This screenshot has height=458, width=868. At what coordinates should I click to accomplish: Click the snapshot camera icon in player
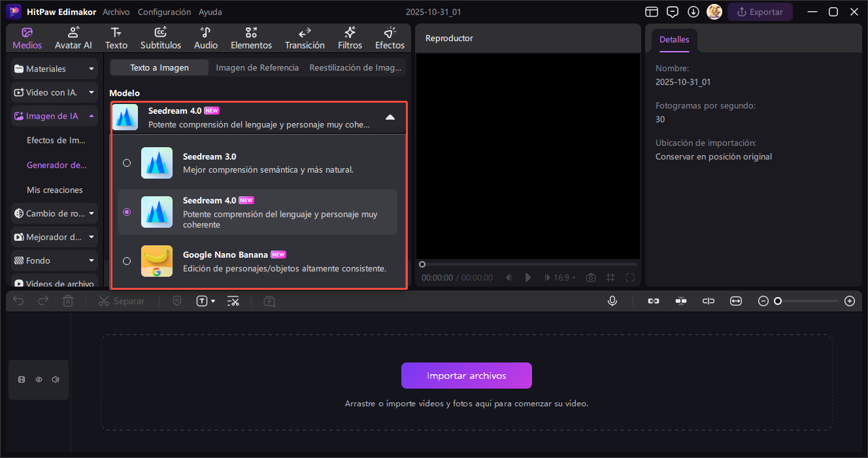click(x=591, y=277)
